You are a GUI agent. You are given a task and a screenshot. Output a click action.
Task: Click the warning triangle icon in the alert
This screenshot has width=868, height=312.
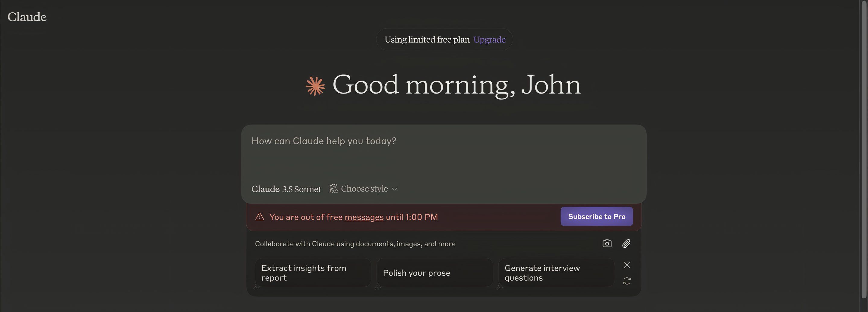[260, 217]
